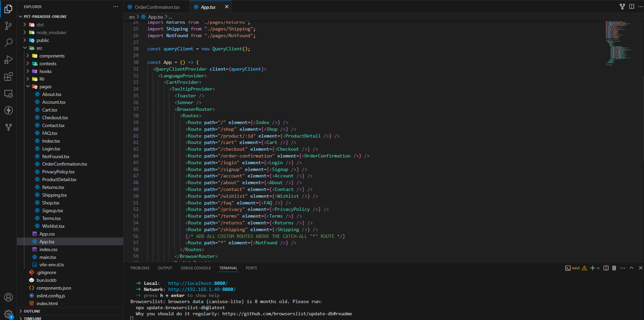Expand the OUTLINE section
Viewport: 644px width, 320px height.
pyautogui.click(x=32, y=311)
